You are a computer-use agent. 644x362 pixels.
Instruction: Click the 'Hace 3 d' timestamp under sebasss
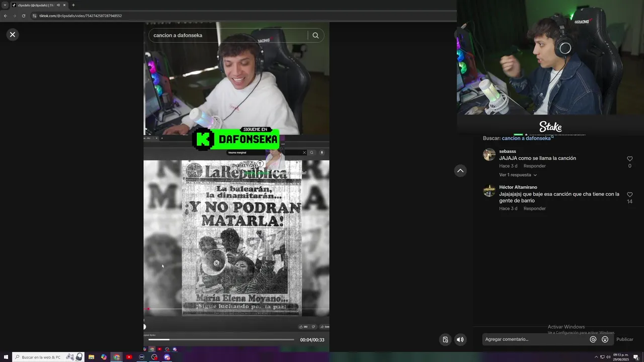508,166
